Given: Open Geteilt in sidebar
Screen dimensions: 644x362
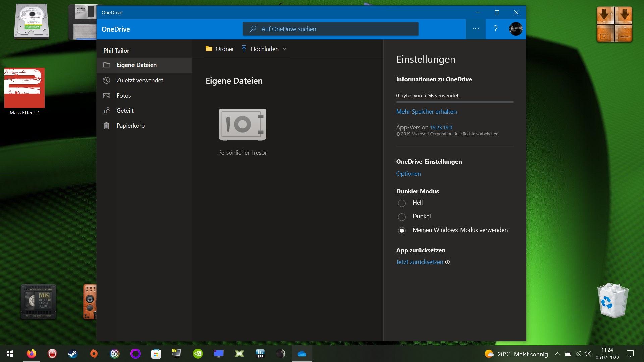Looking at the screenshot, I should coord(144,111).
